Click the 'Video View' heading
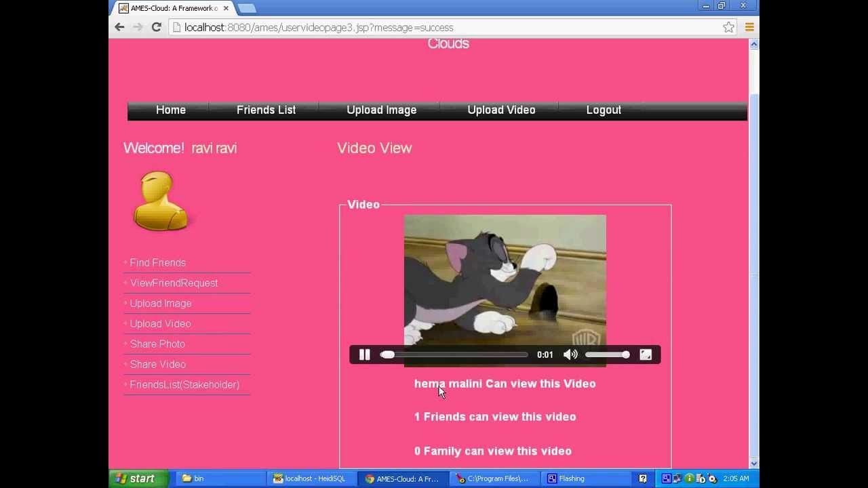 point(374,148)
